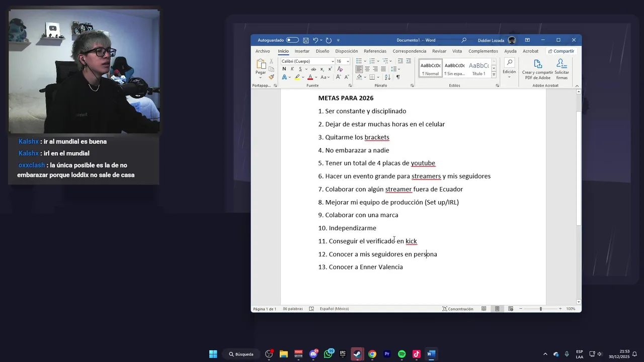The width and height of the screenshot is (644, 362).
Task: Switch to Web Layout view icon
Action: click(x=511, y=309)
